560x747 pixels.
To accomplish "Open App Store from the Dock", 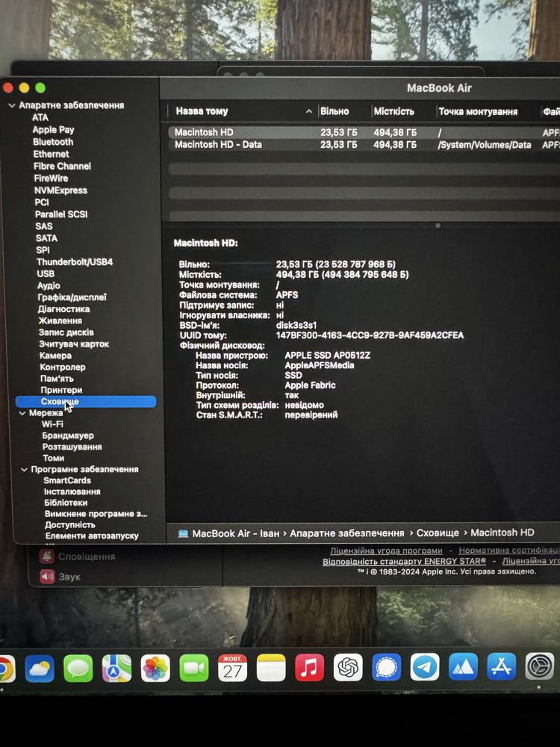I will (502, 666).
